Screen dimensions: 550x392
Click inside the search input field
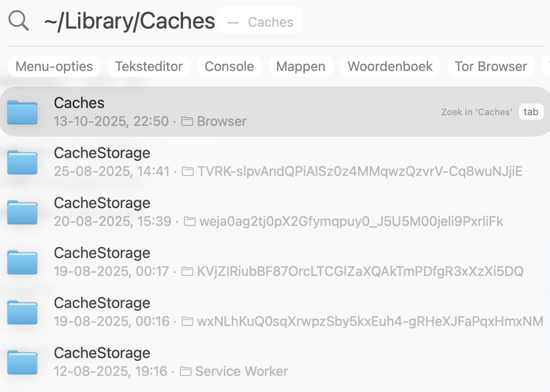(x=129, y=20)
